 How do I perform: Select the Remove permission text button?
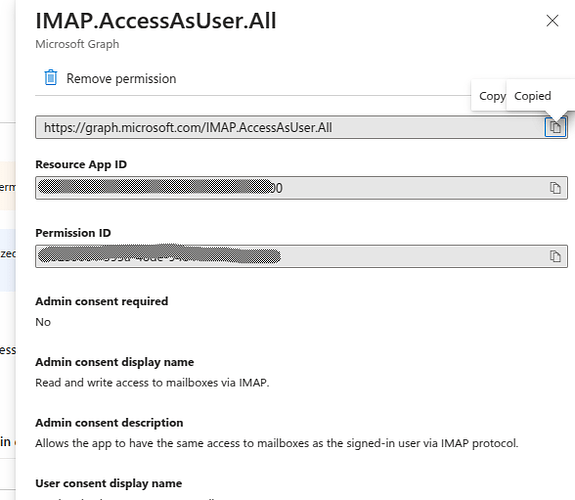pos(121,79)
